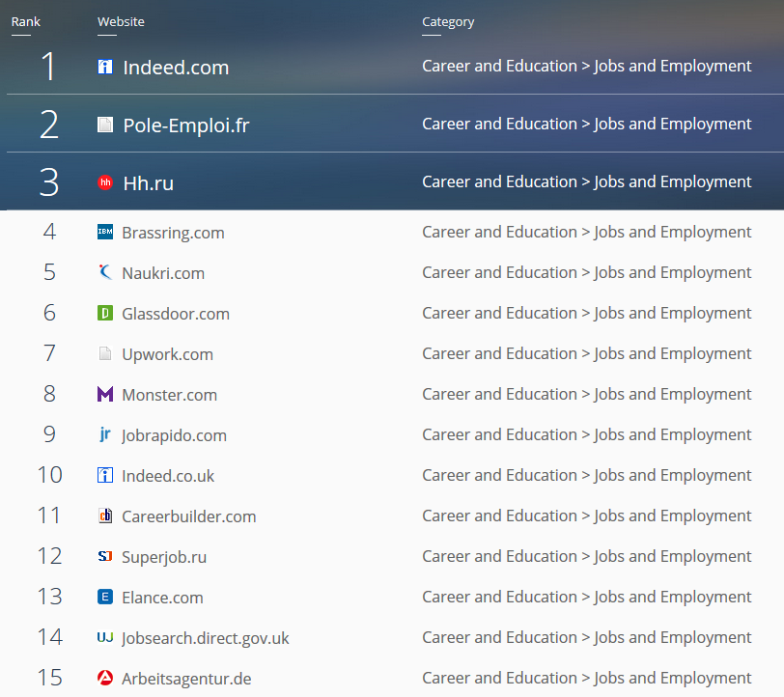784x697 pixels.
Task: Click the Rank column header
Action: (25, 22)
